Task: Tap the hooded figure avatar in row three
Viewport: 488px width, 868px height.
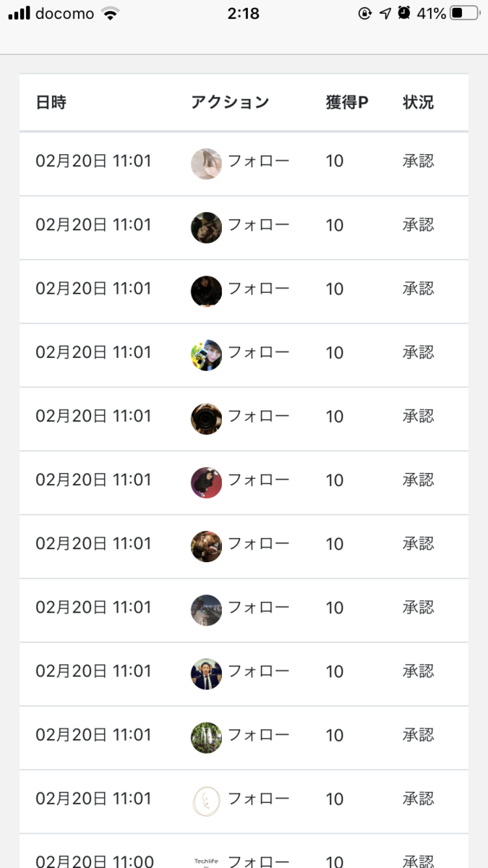Action: (206, 289)
